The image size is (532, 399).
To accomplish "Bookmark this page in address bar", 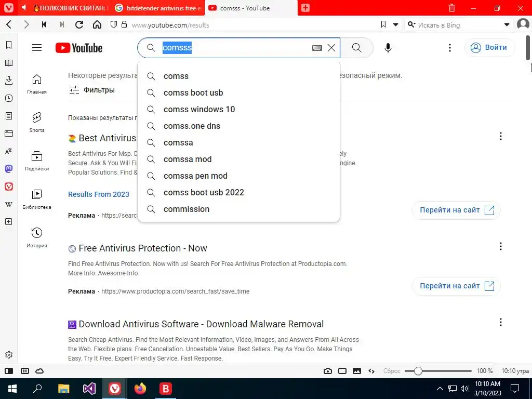I will coord(383,24).
